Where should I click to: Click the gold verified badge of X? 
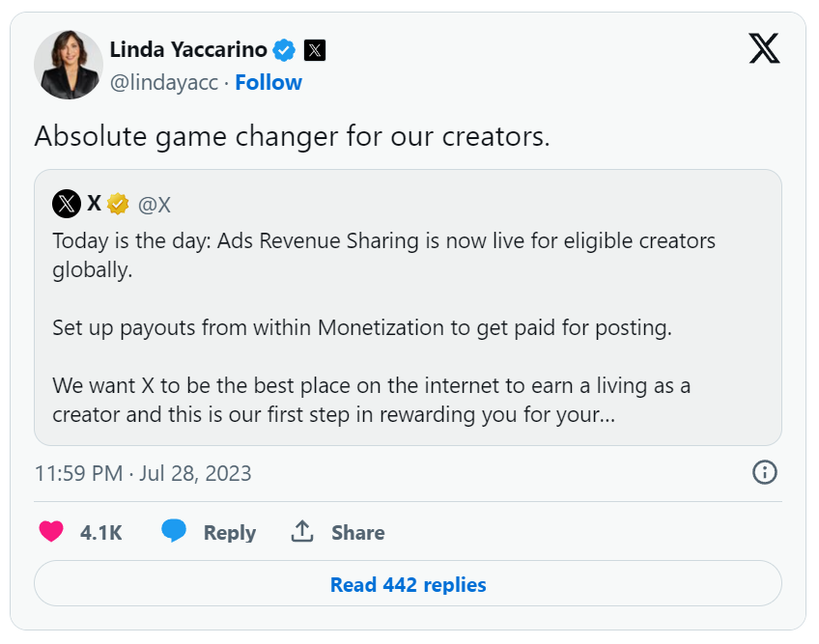click(118, 204)
